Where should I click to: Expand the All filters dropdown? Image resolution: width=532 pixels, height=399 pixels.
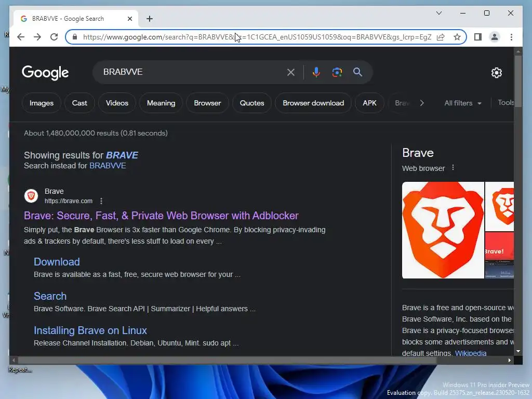[x=463, y=103]
